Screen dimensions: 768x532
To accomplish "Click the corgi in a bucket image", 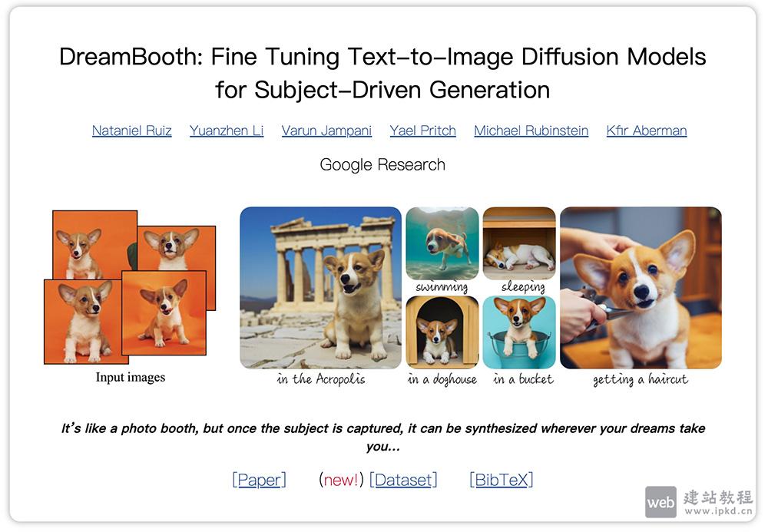I will click(x=519, y=332).
